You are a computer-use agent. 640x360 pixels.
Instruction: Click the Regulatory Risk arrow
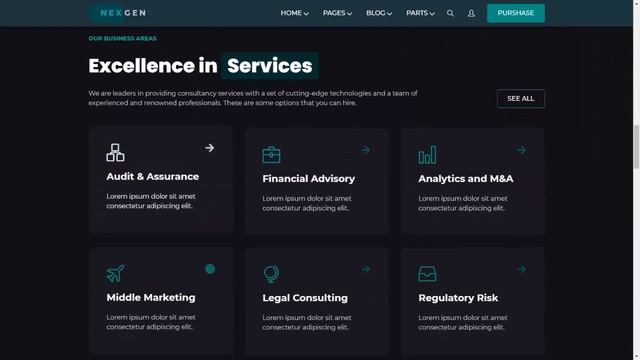(522, 269)
